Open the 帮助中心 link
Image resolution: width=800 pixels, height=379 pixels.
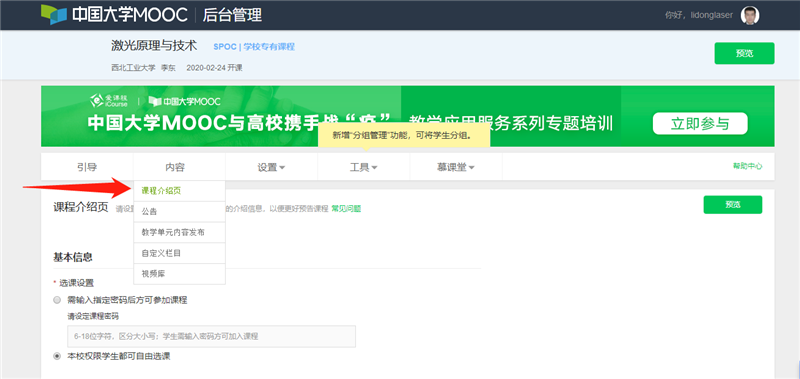click(747, 166)
